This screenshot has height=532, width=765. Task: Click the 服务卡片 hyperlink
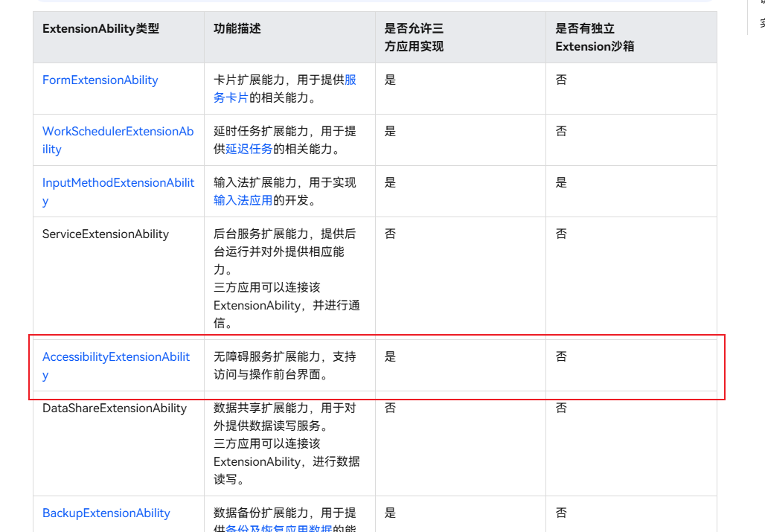point(350,80)
